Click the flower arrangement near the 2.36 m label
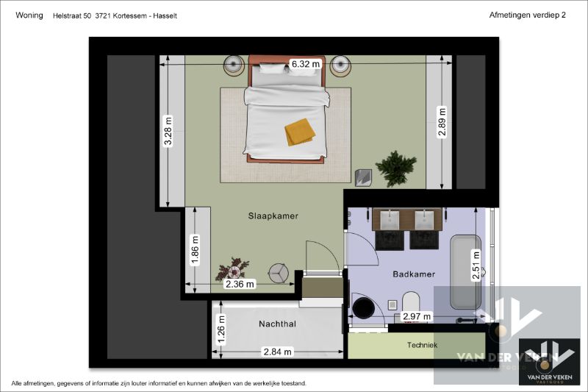This screenshot has width=588, height=392. (234, 268)
